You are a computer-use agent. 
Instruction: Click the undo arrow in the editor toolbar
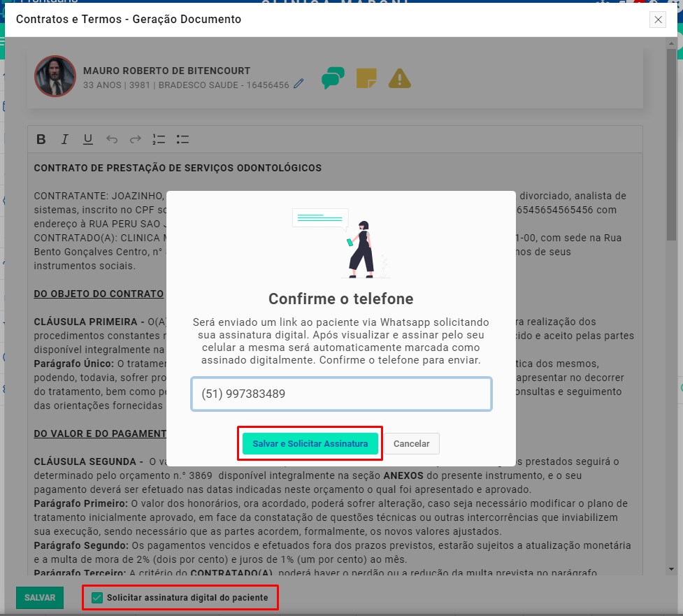click(x=112, y=139)
